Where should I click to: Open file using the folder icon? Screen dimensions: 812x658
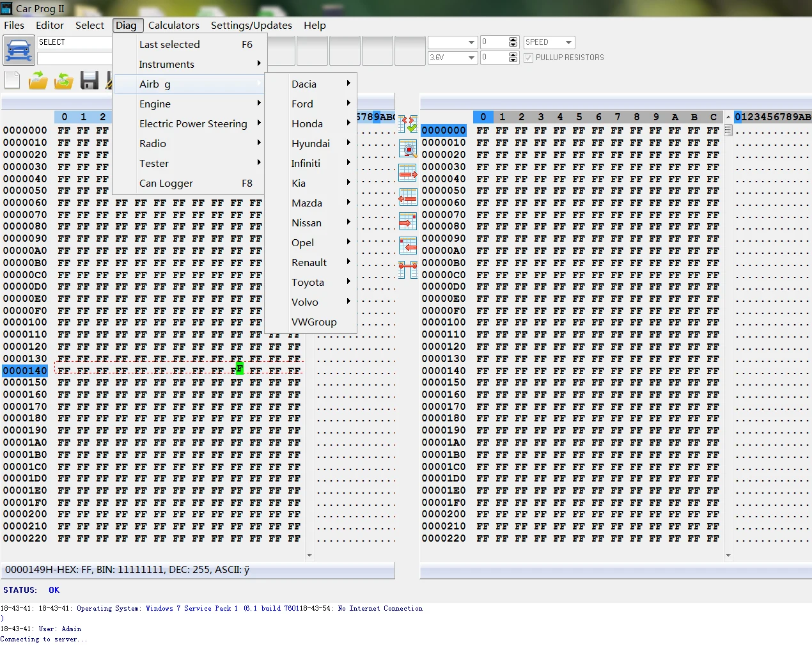pos(38,81)
